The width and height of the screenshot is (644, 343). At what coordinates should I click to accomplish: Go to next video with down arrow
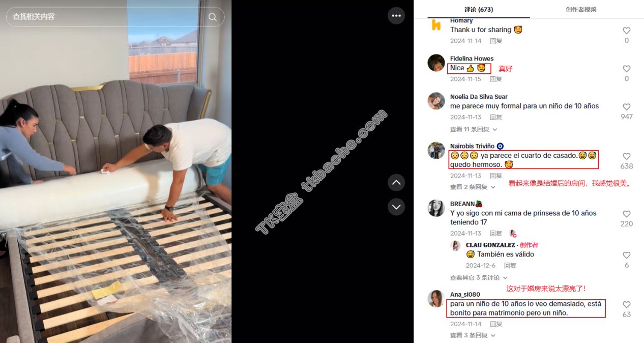[x=396, y=207]
